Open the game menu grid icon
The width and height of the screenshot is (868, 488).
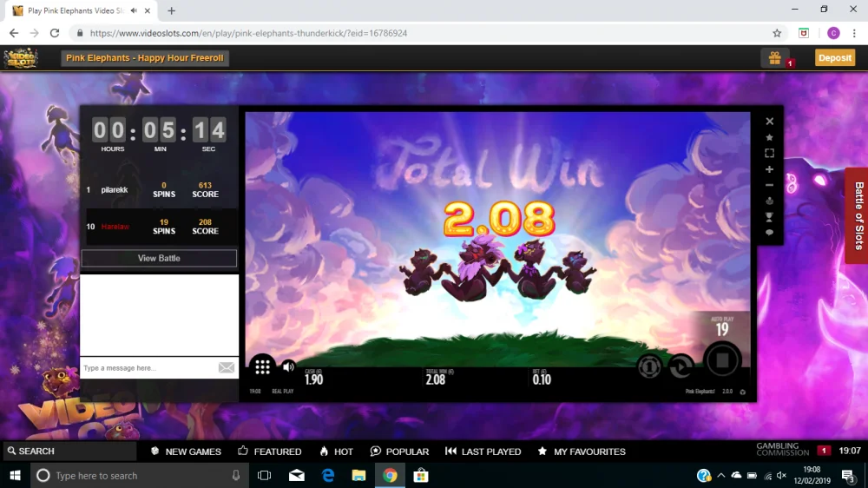click(x=262, y=366)
